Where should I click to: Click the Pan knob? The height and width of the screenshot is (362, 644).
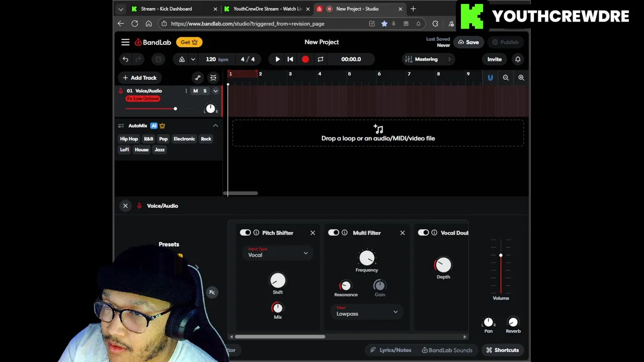(489, 322)
